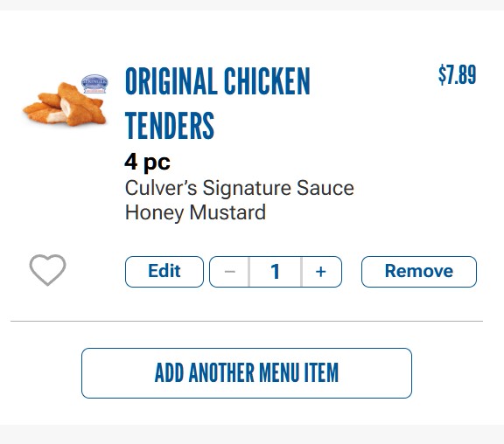The image size is (504, 444).
Task: Click the divider line above Add Another
Action: pyautogui.click(x=247, y=321)
